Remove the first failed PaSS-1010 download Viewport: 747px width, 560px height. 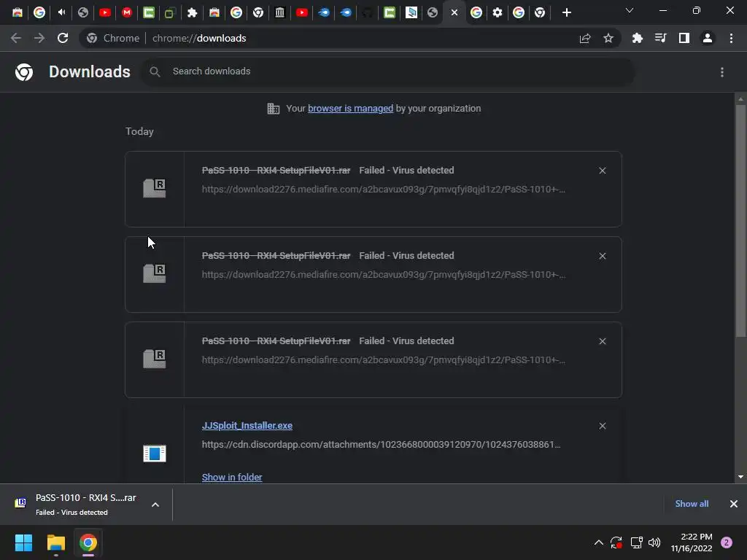point(602,171)
